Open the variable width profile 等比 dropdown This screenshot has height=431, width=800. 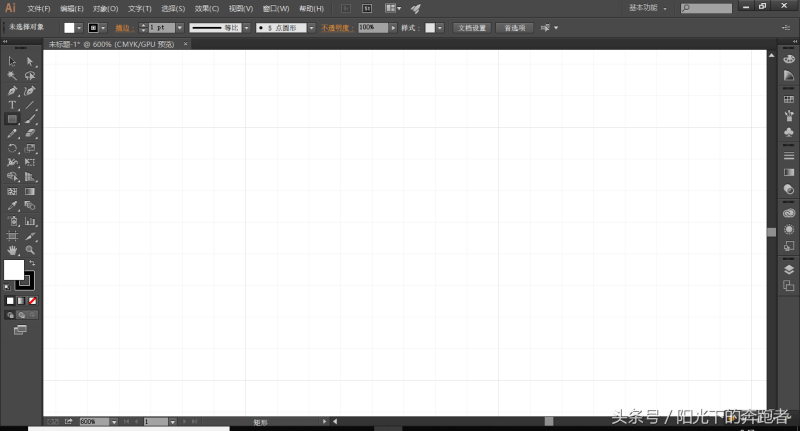[x=247, y=28]
